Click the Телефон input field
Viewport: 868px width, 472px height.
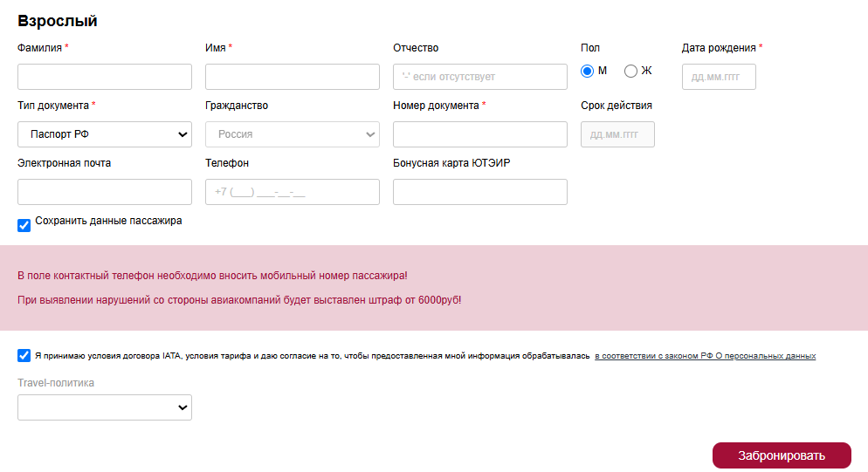click(x=293, y=192)
